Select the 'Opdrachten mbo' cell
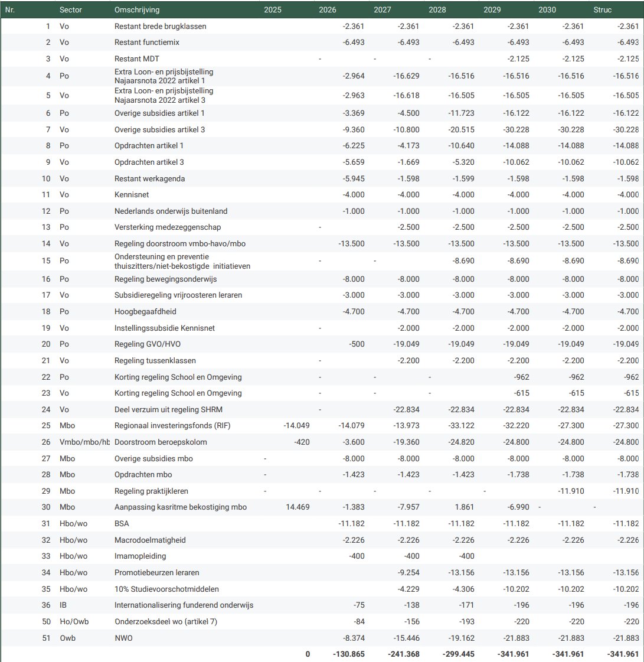This screenshot has height=662, width=644. click(x=143, y=475)
